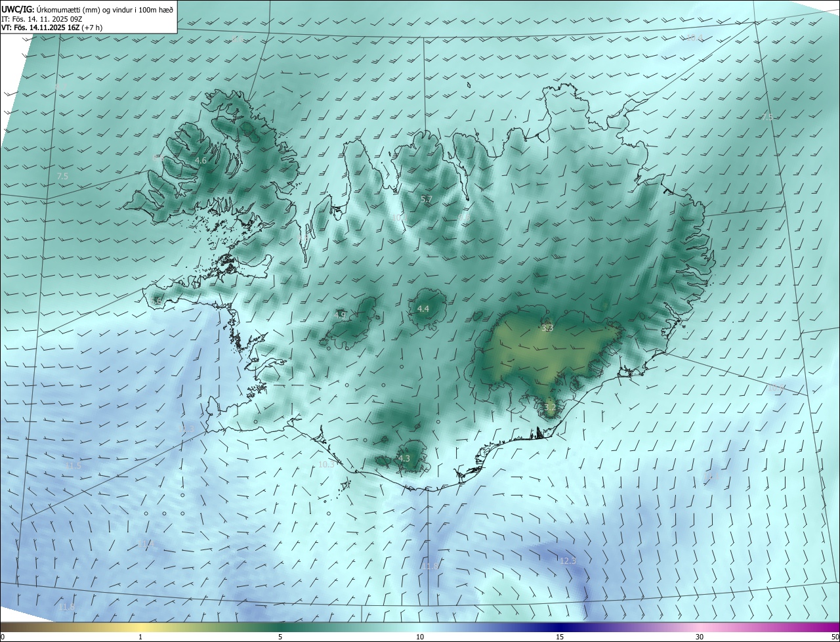Click the '1' tick on the color scale
Image resolution: width=840 pixels, height=642 pixels.
pos(140,637)
